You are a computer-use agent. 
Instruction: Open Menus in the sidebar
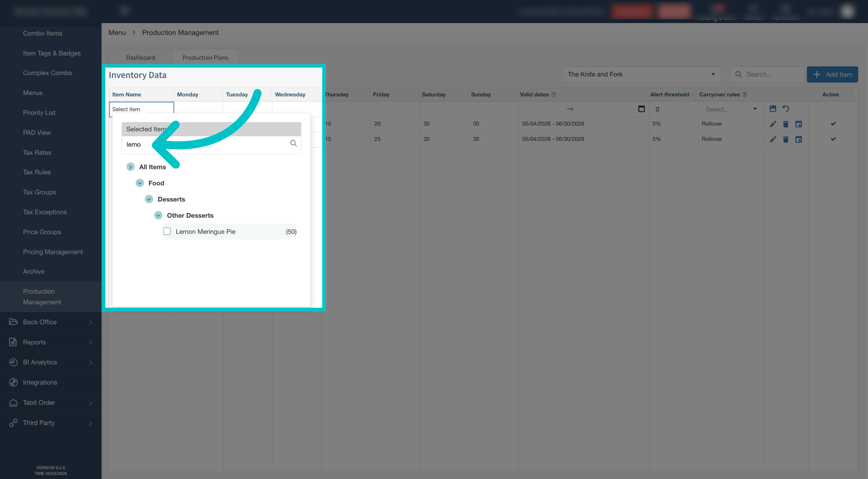click(x=33, y=93)
